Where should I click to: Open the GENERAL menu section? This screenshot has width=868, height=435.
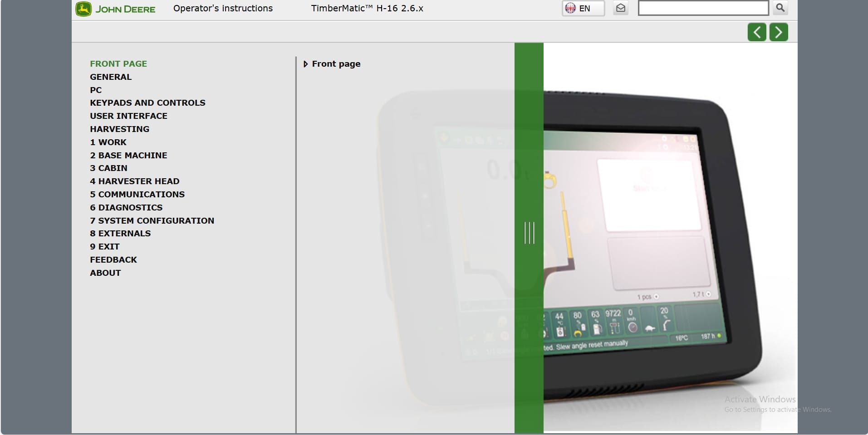pyautogui.click(x=111, y=77)
